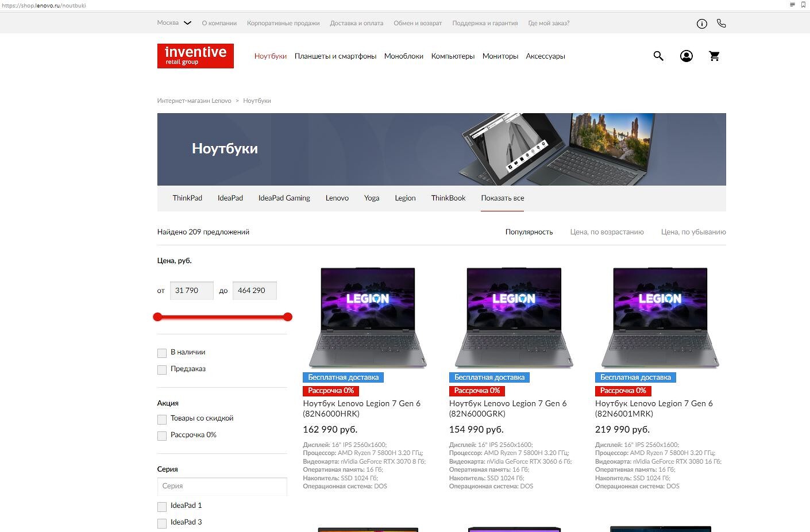
Task: Switch to the IdeaPad Gaming tab
Action: pyautogui.click(x=284, y=198)
